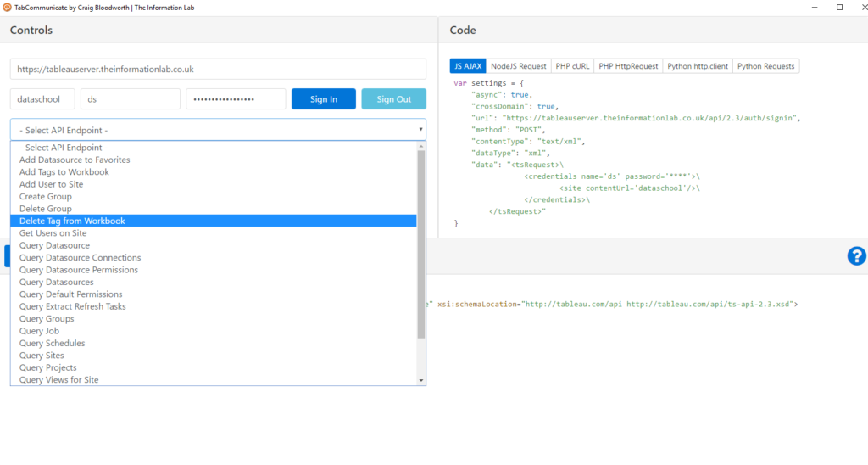Select Create Group from the list
The width and height of the screenshot is (868, 465).
point(213,196)
